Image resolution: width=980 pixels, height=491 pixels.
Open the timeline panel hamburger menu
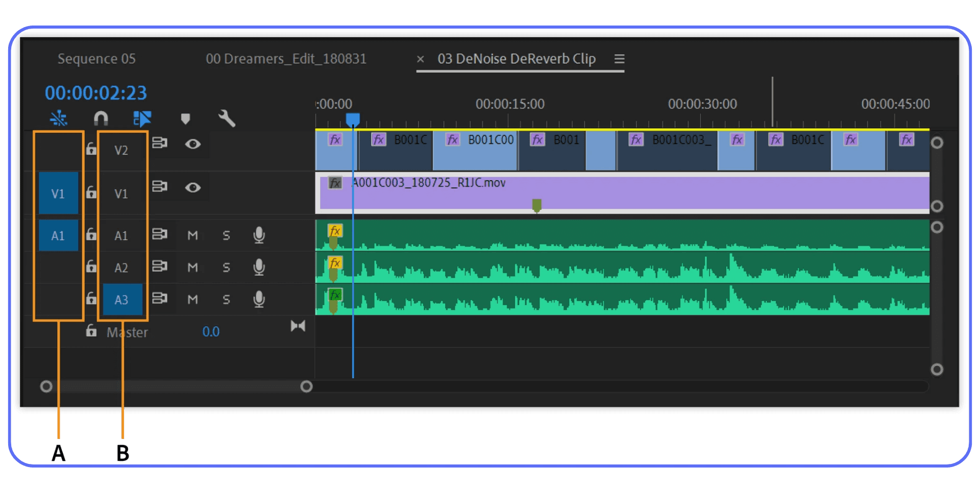619,59
